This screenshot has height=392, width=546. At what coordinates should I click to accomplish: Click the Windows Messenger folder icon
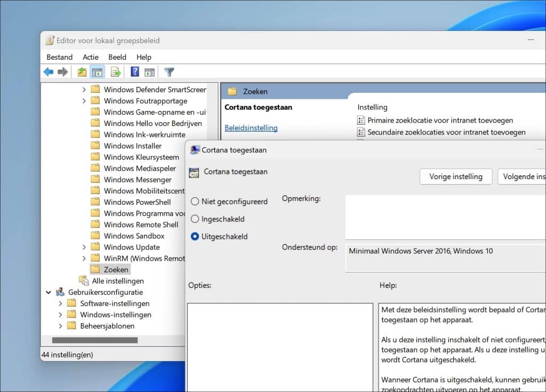95,179
